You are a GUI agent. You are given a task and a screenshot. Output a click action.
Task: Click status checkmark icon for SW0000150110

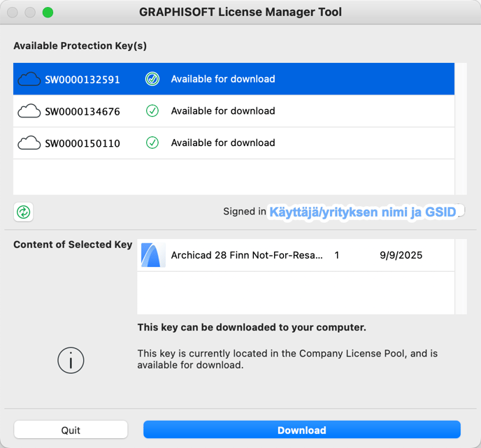pos(152,143)
